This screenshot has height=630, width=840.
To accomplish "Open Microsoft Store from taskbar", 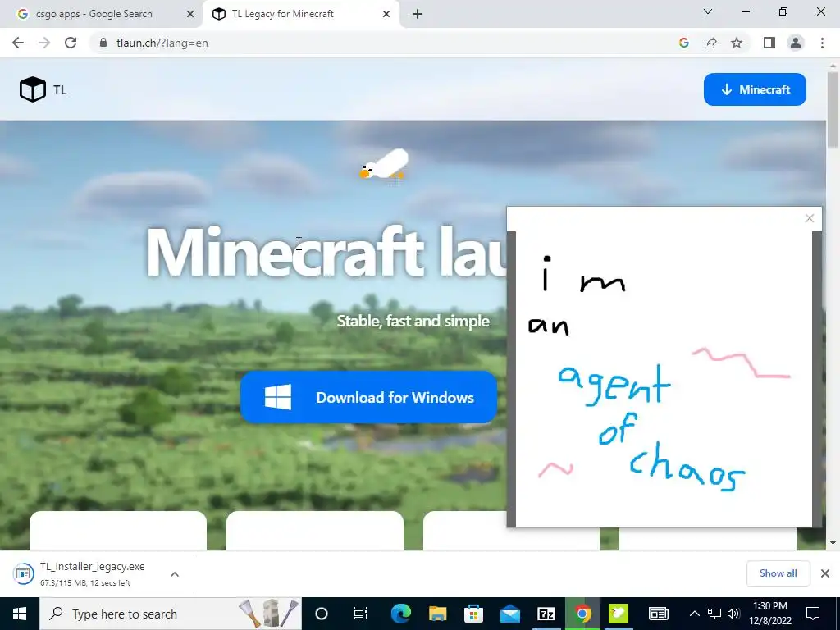I will pos(473,614).
